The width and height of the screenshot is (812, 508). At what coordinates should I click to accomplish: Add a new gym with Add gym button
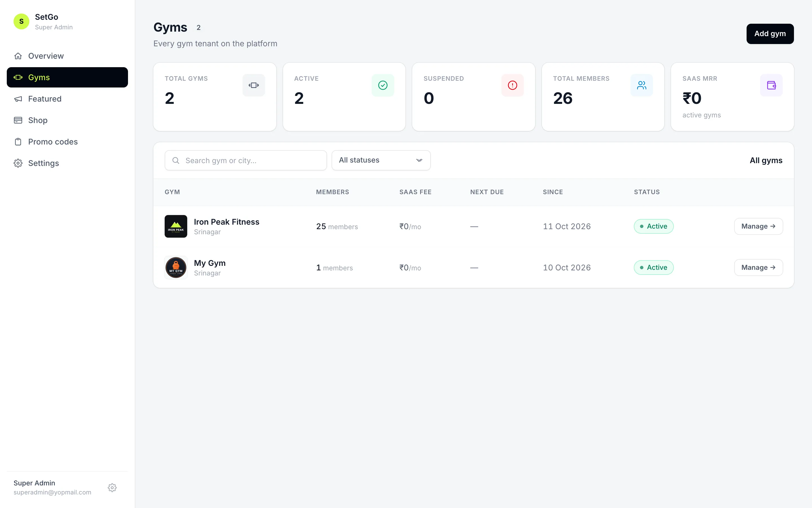[770, 34]
